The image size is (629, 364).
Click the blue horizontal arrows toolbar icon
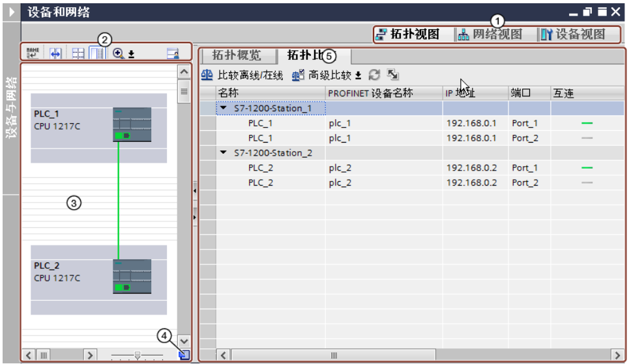click(x=55, y=53)
